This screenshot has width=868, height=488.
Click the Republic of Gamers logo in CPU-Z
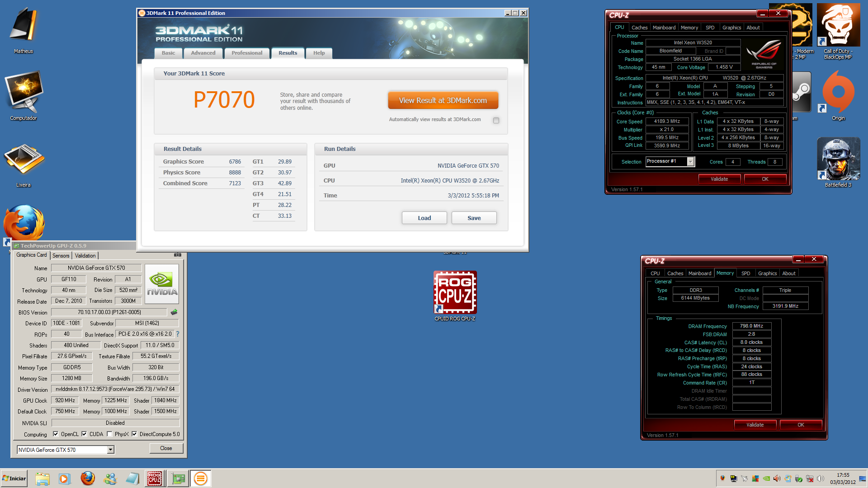point(764,53)
